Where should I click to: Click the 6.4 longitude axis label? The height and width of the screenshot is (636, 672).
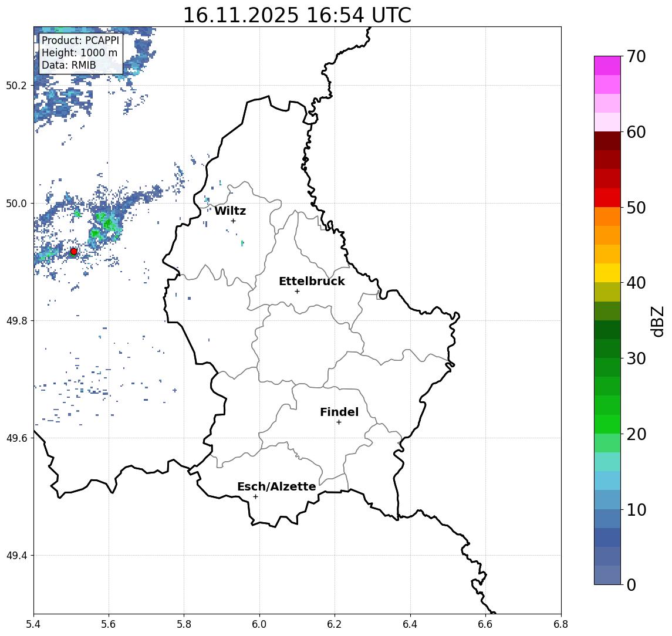coord(410,624)
